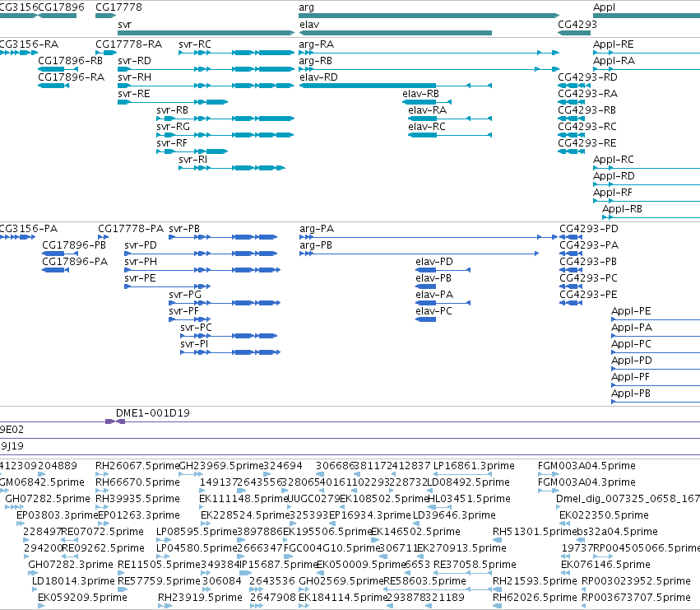Click the svr gene label
The image size is (700, 610).
[124, 25]
